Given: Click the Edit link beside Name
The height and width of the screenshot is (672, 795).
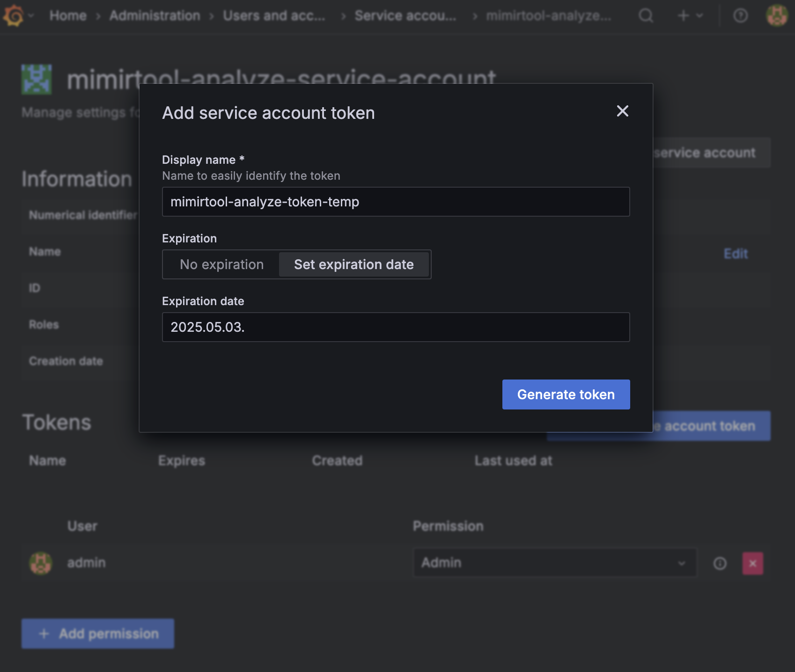Looking at the screenshot, I should point(735,253).
